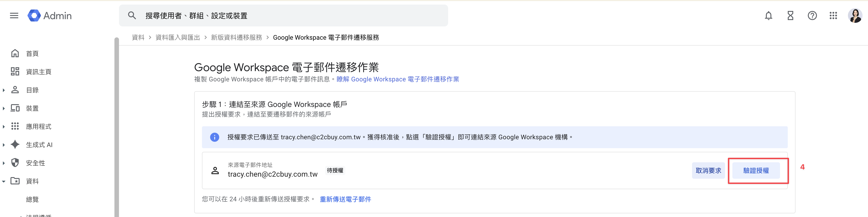Click the 首頁 home icon
868x217 pixels.
click(15, 53)
